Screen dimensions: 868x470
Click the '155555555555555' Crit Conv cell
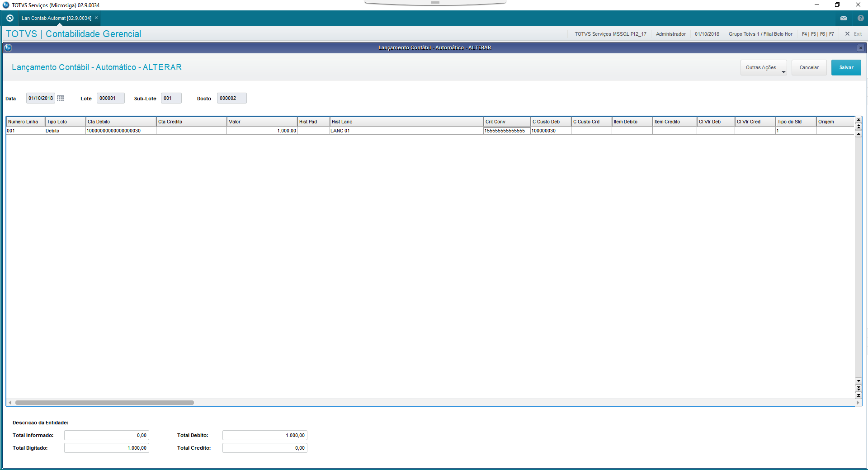pos(507,131)
